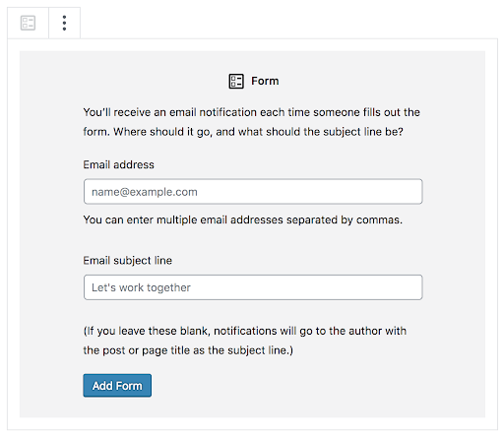Click the Add Form button
This screenshot has width=504, height=438.
[x=117, y=386]
